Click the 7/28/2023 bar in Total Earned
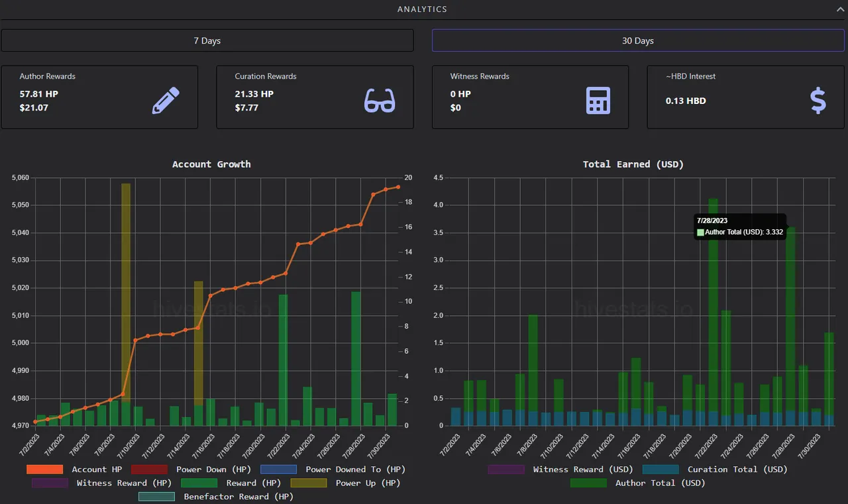Screen dimensions: 848x504 pos(790,318)
